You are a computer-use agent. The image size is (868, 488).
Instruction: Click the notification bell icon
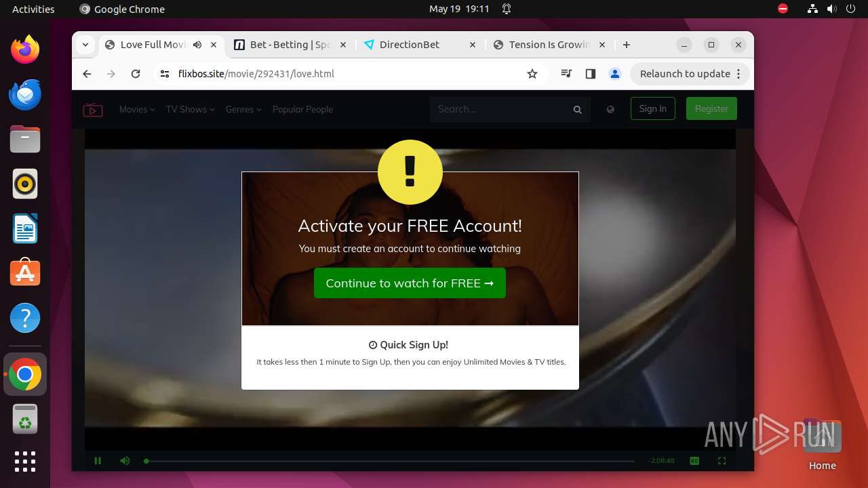[507, 9]
